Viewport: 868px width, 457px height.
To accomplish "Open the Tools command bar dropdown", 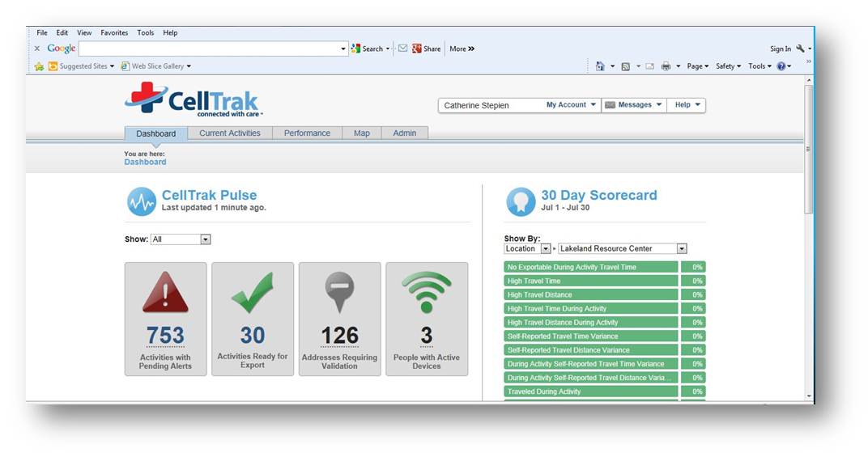I will click(759, 66).
